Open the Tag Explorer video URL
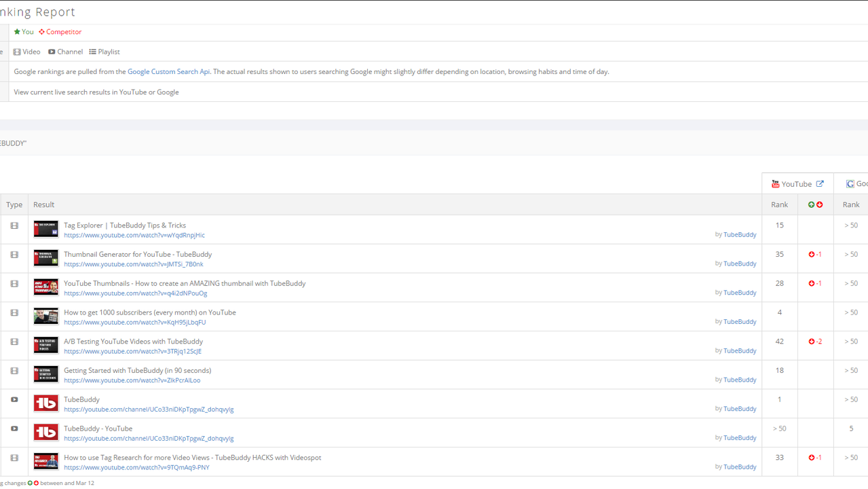Image resolution: width=868 pixels, height=489 pixels. click(x=134, y=236)
